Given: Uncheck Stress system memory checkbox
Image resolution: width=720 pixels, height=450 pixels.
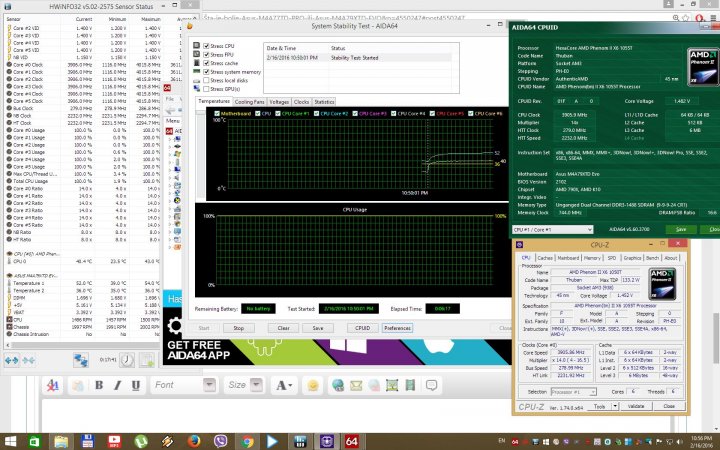Looking at the screenshot, I should (206, 72).
